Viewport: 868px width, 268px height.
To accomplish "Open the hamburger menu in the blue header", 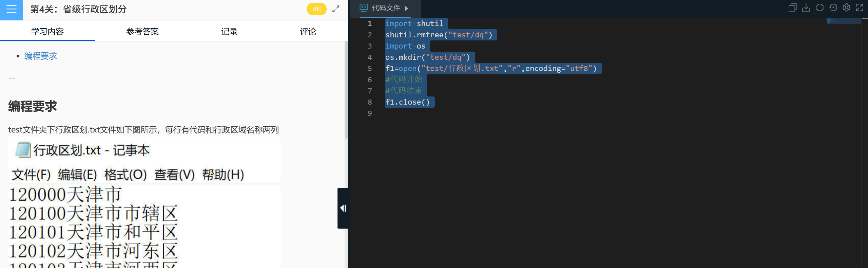I will [x=12, y=10].
